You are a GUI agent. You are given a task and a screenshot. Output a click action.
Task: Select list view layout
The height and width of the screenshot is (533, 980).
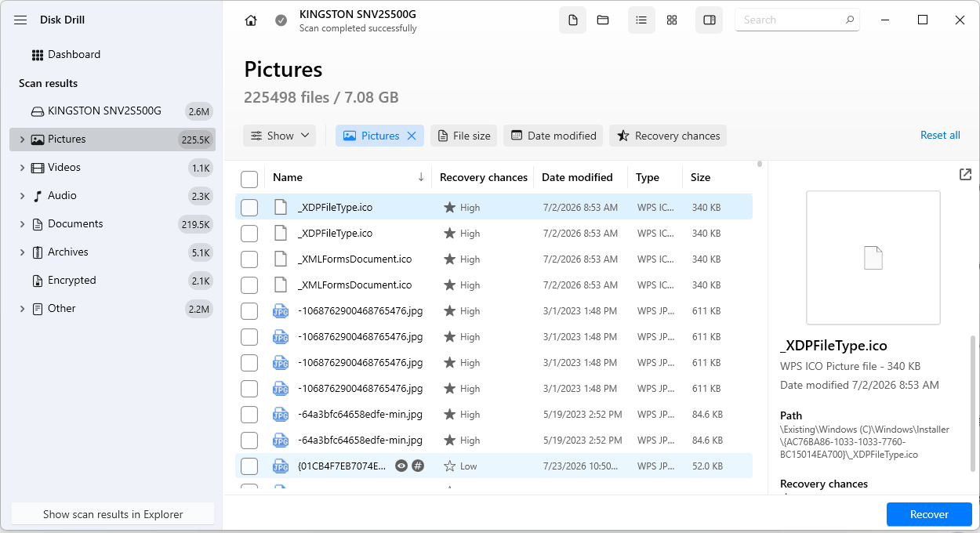coord(641,20)
